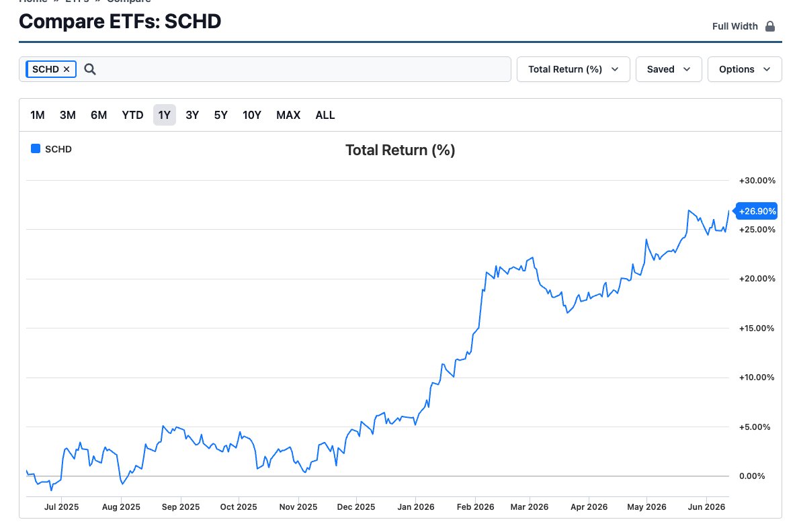The height and width of the screenshot is (532, 797).
Task: Select the 5Y time range
Action: pyautogui.click(x=220, y=115)
